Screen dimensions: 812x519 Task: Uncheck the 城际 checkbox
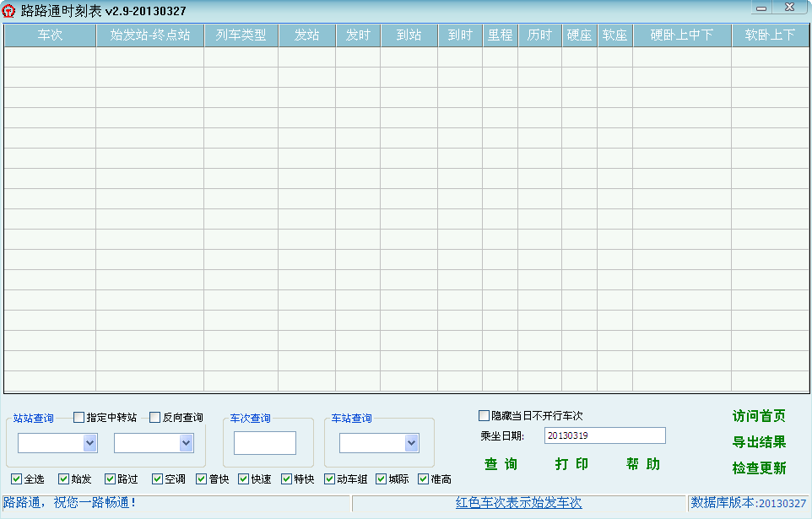tap(382, 479)
